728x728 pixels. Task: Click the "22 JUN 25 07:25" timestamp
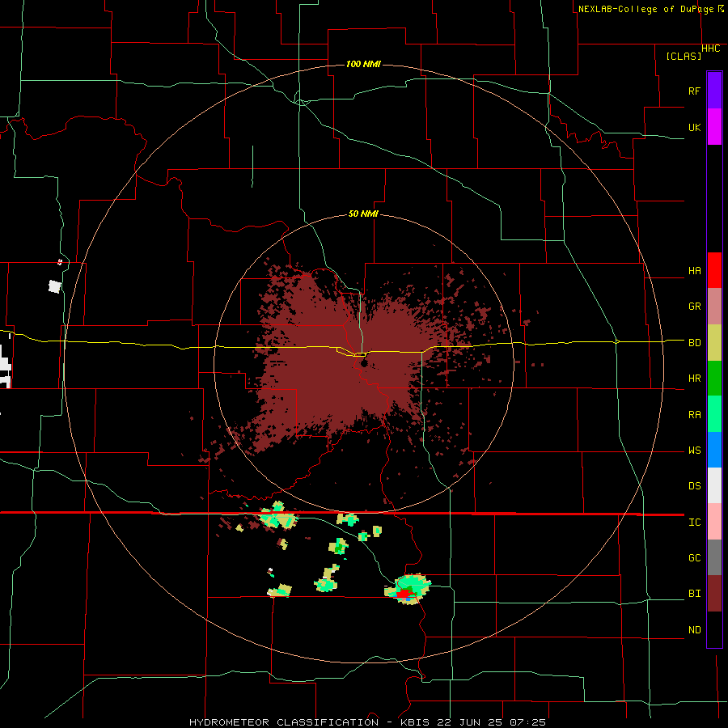tap(490, 722)
